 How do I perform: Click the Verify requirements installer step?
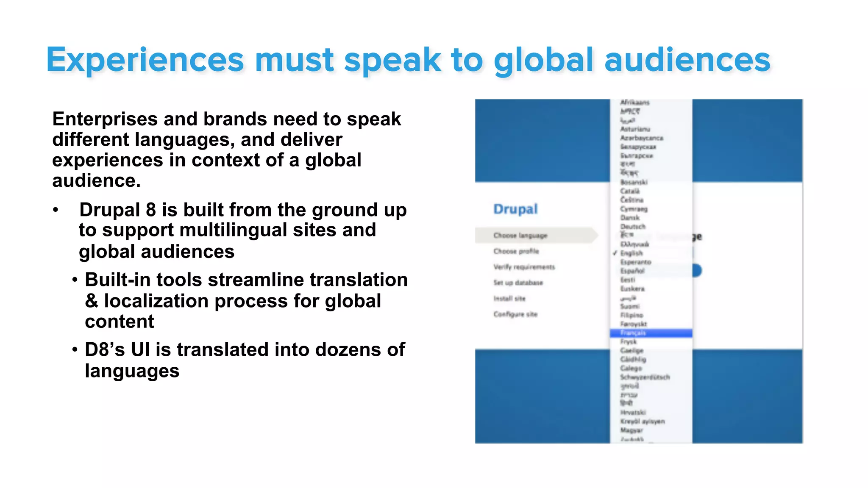[x=524, y=267]
